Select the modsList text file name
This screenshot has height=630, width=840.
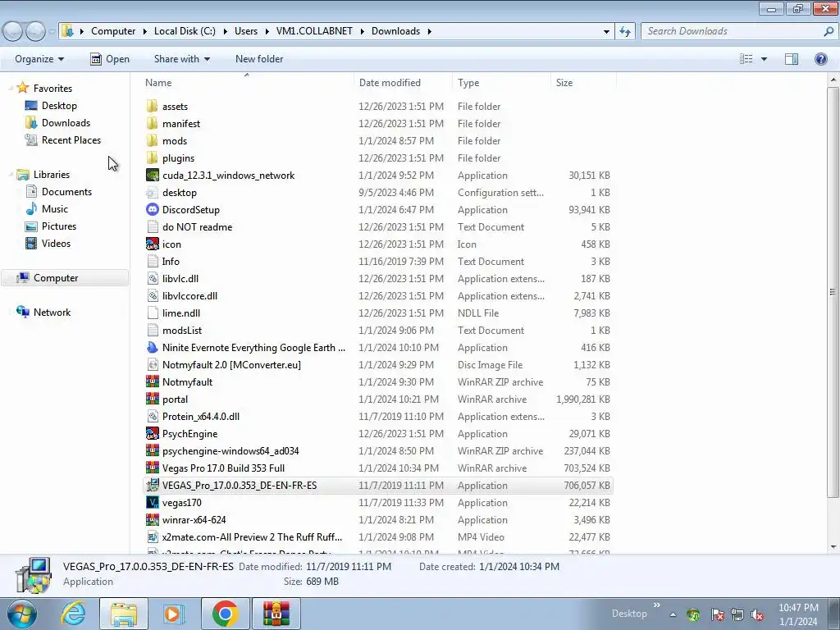point(182,331)
